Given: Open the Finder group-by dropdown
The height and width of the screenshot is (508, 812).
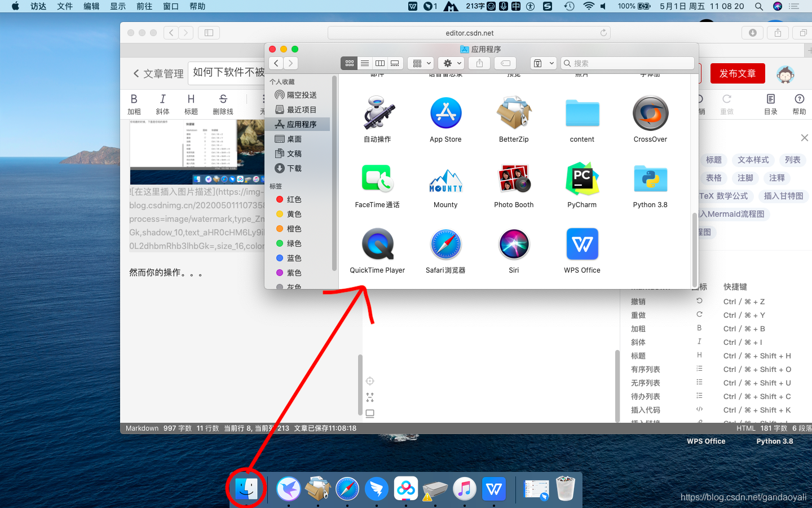Looking at the screenshot, I should (x=421, y=63).
